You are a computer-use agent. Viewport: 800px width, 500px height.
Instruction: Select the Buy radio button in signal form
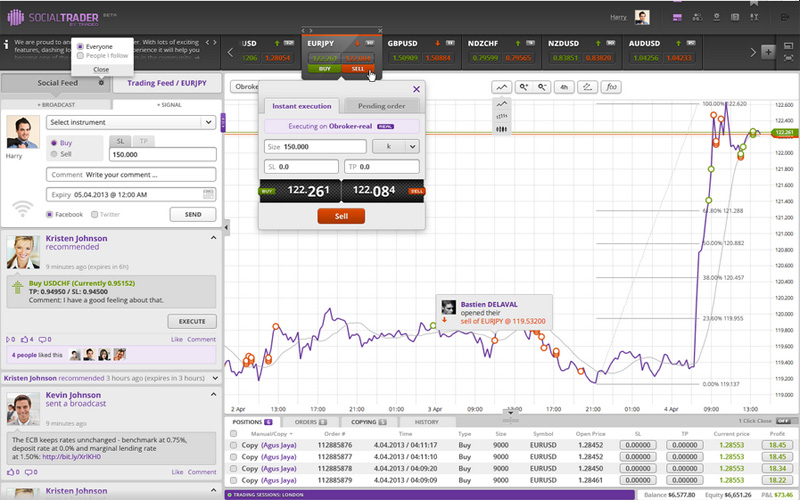point(54,143)
